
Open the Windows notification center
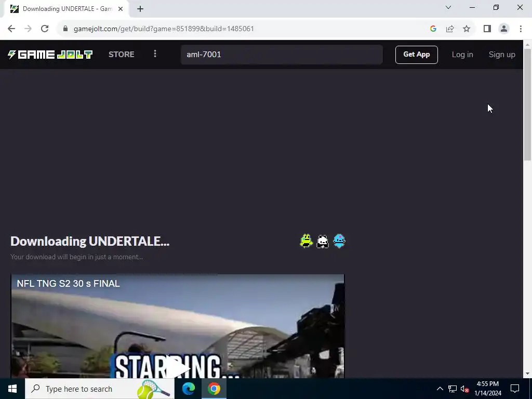[x=515, y=389]
